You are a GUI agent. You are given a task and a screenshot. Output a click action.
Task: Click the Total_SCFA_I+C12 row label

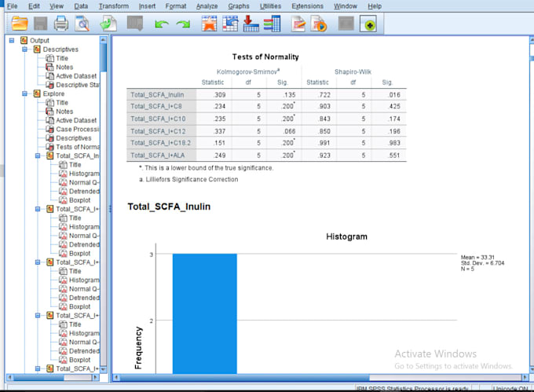pos(158,131)
